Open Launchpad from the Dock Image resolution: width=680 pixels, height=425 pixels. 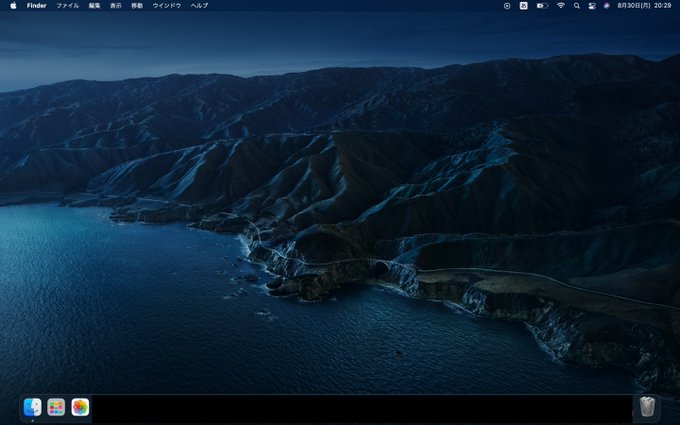point(56,407)
